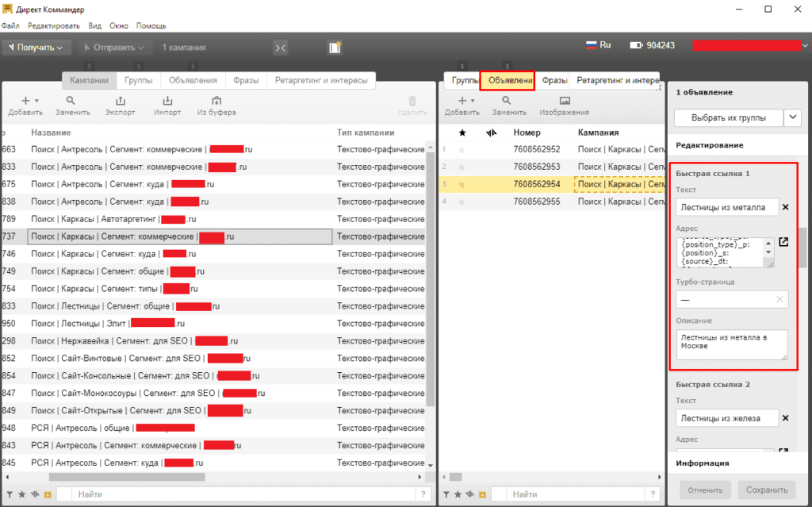Click Тип кампании column header
The width and height of the screenshot is (812, 507).
[x=366, y=133]
